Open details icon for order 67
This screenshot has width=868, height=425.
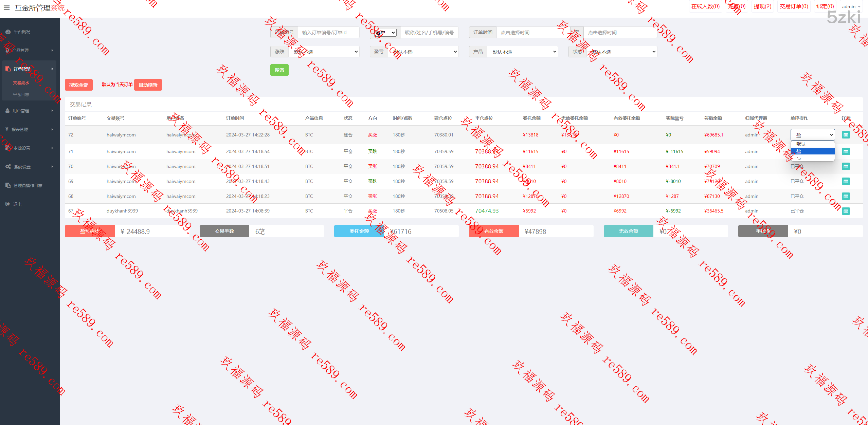[x=846, y=211]
